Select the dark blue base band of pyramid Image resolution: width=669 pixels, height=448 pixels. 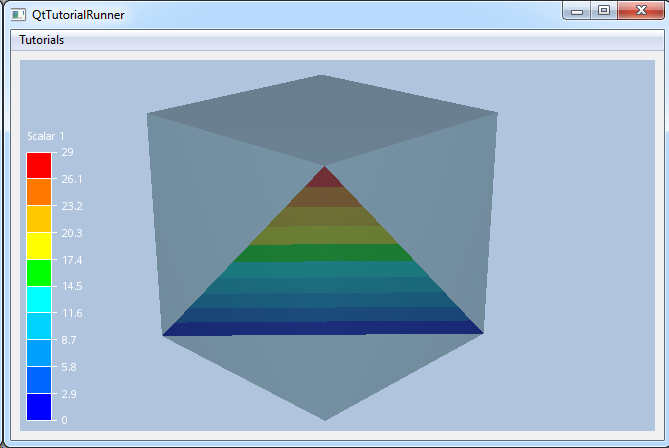coord(322,327)
